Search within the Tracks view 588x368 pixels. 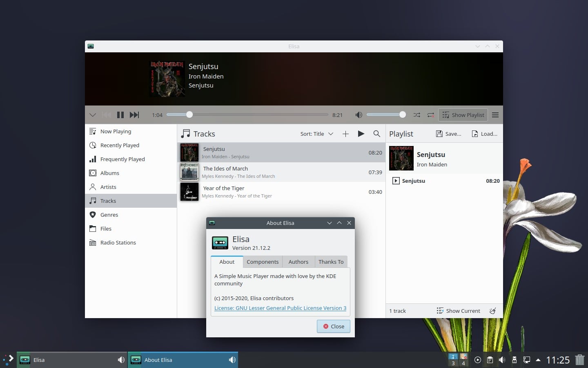coord(376,134)
